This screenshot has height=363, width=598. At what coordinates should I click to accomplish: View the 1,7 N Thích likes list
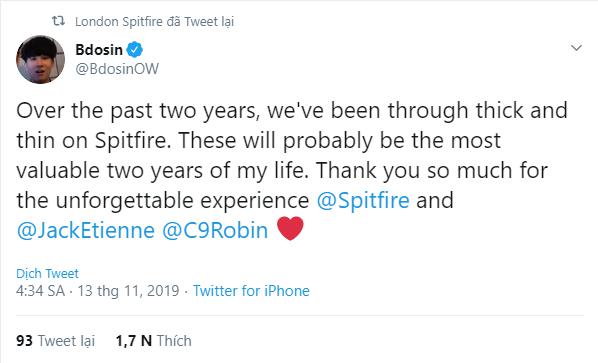pyautogui.click(x=153, y=341)
